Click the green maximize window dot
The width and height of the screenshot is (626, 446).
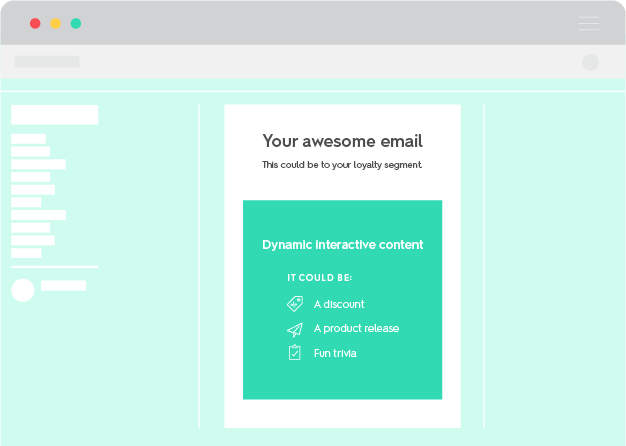pyautogui.click(x=76, y=24)
